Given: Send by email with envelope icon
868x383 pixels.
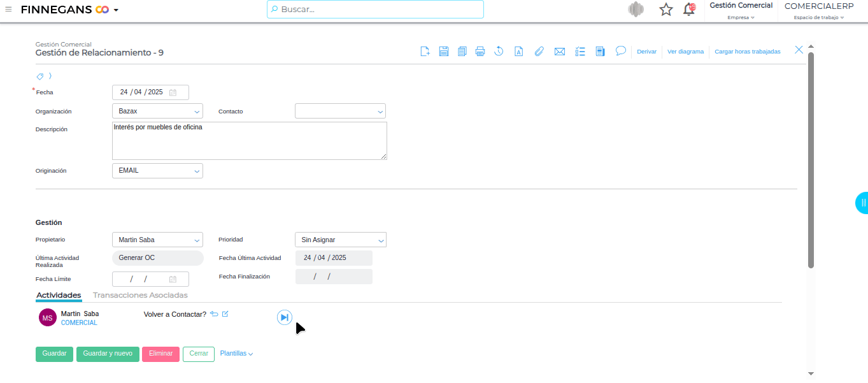Looking at the screenshot, I should coord(560,52).
